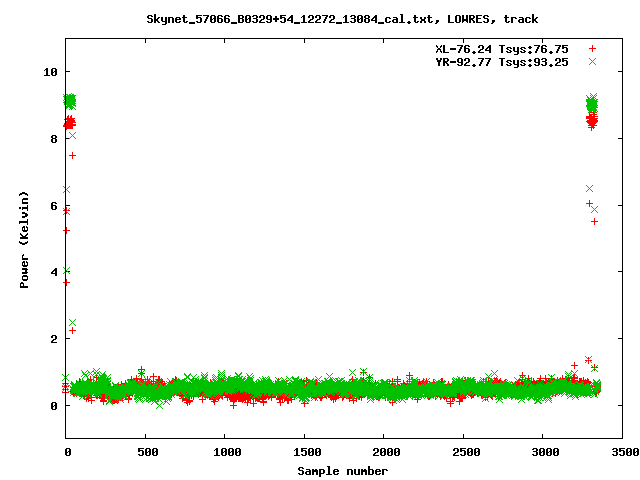
Task: Click y-axis tick label 10
Action: [x=51, y=72]
